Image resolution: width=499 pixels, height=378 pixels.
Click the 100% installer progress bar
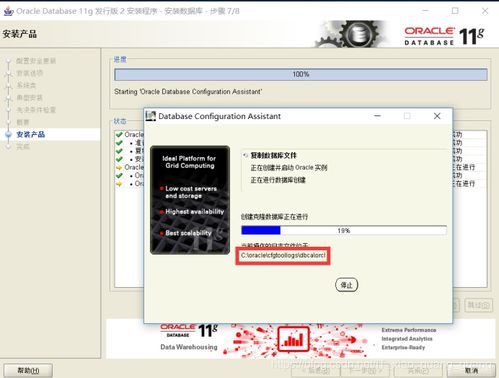(x=301, y=74)
